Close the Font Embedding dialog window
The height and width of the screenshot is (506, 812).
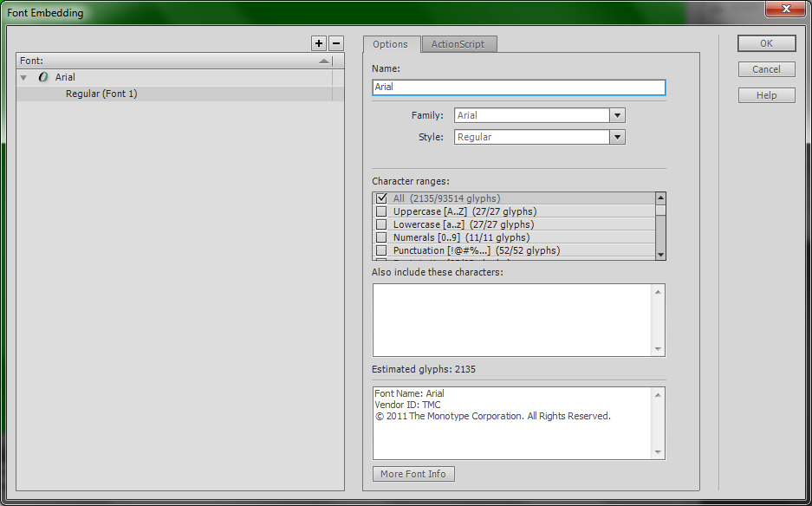[x=785, y=9]
